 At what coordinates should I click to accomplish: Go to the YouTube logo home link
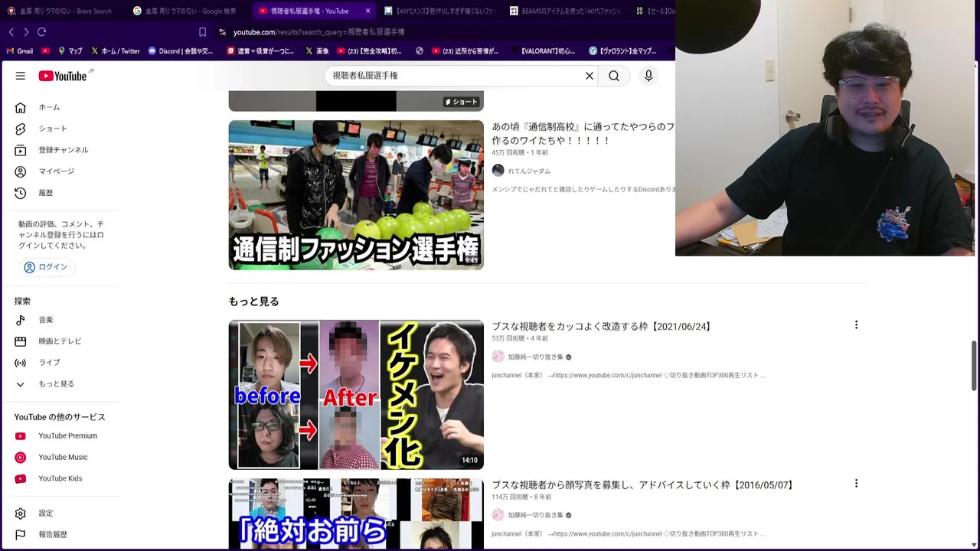pos(64,76)
